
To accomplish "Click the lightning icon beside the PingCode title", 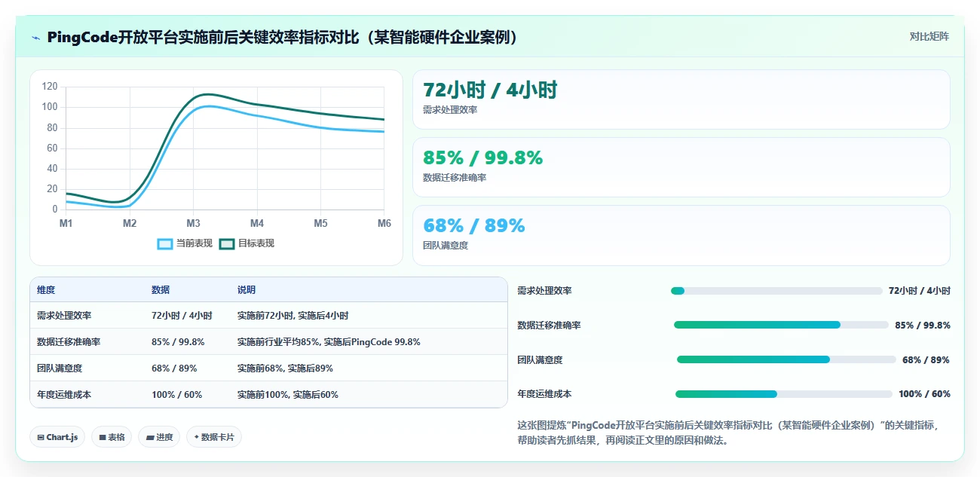I will click(x=35, y=38).
